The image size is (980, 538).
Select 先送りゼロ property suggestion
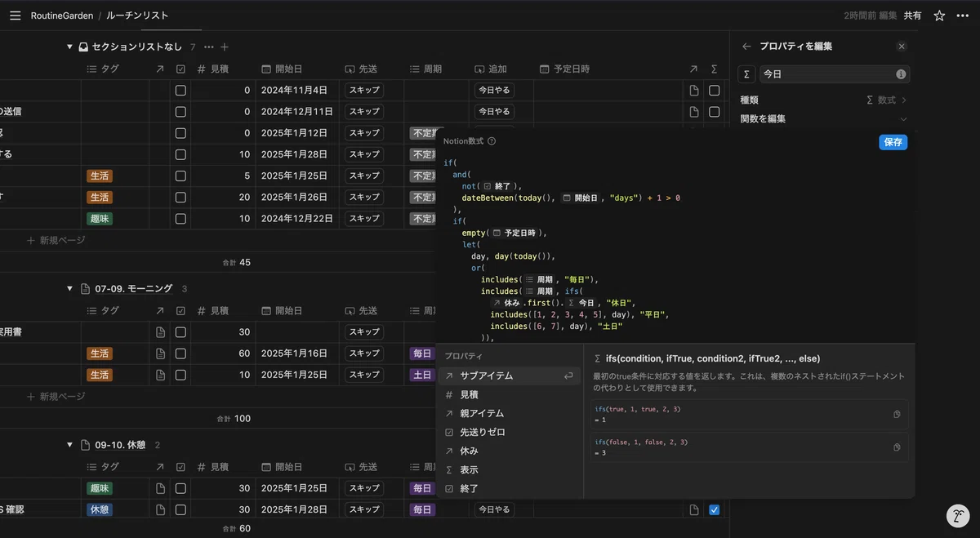click(x=509, y=432)
